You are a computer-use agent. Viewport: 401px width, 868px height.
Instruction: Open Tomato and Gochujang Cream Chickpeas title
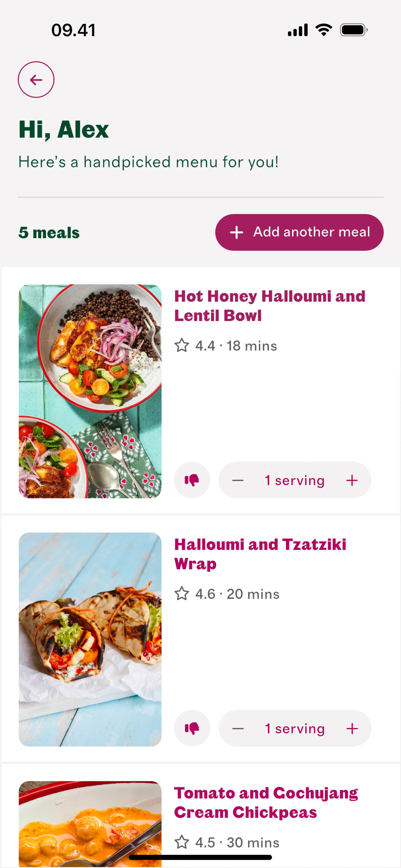pyautogui.click(x=266, y=802)
